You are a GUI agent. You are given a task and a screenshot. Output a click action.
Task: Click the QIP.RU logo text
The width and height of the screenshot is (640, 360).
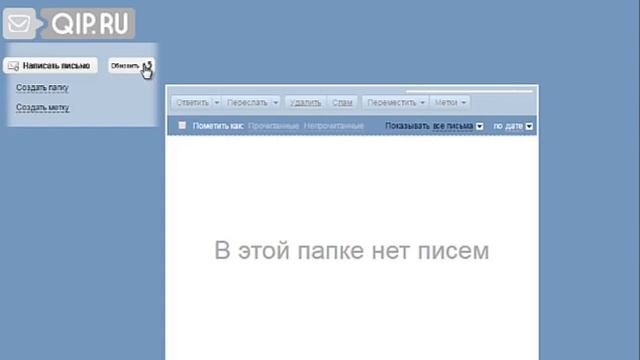[90, 24]
